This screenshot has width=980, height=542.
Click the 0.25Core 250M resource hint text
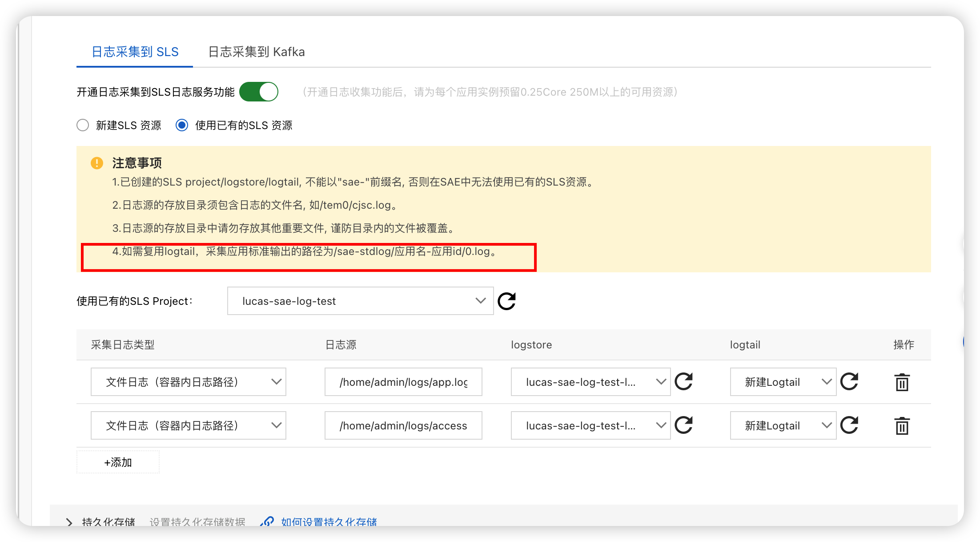click(x=490, y=92)
